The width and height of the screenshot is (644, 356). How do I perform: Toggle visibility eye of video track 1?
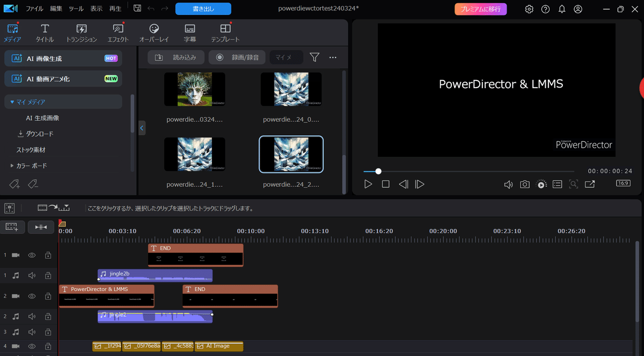(32, 255)
